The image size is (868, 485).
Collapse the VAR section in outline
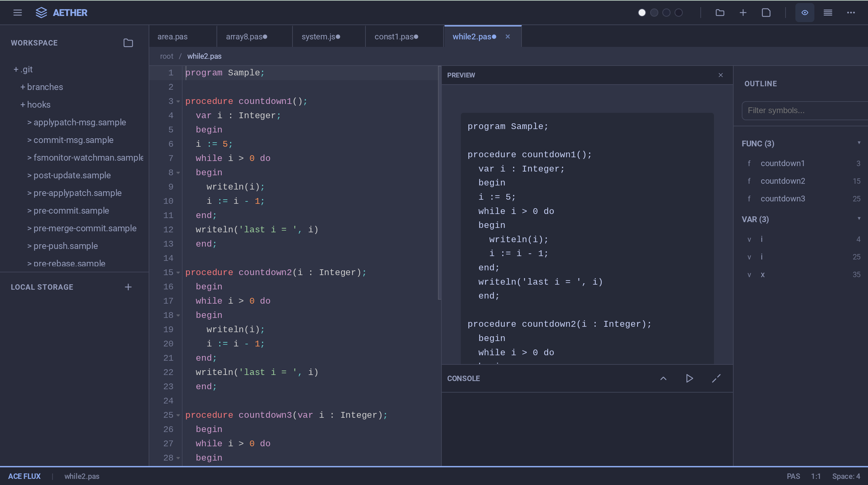click(859, 219)
